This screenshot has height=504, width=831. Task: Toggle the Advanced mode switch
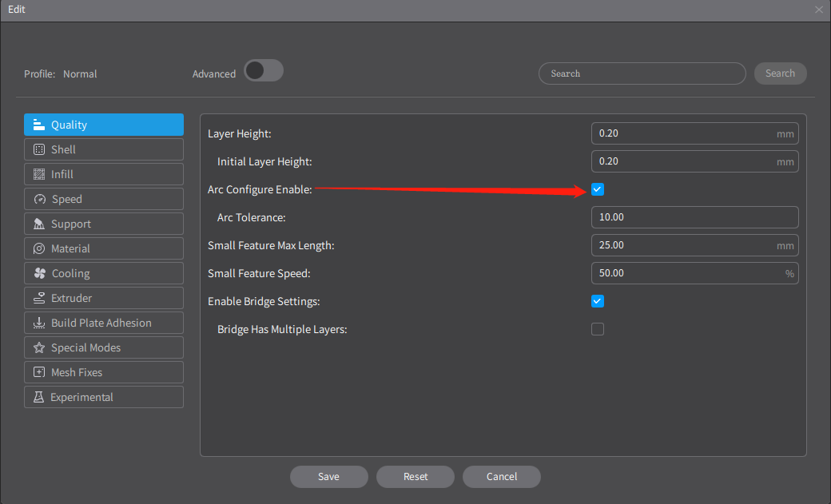coord(264,70)
